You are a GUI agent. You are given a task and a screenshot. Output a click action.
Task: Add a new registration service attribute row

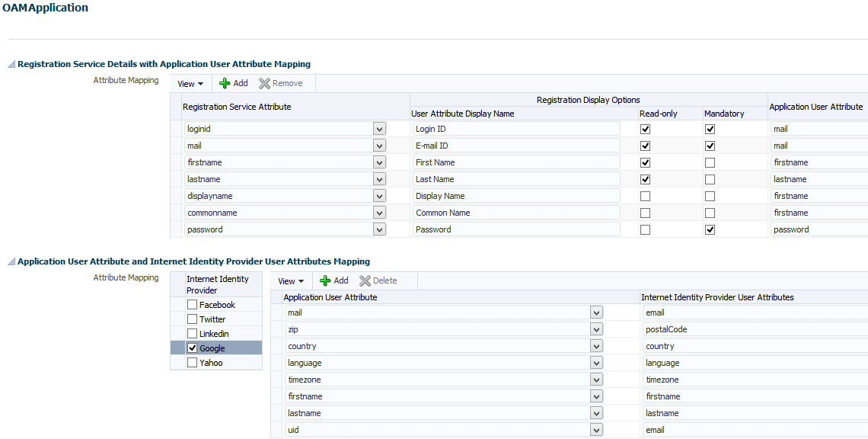tap(232, 83)
